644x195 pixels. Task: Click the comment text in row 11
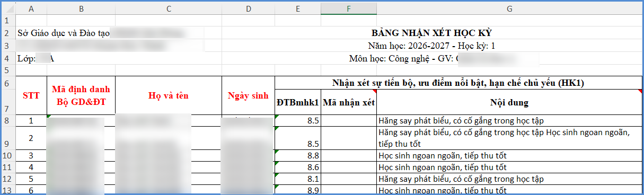tap(443, 167)
